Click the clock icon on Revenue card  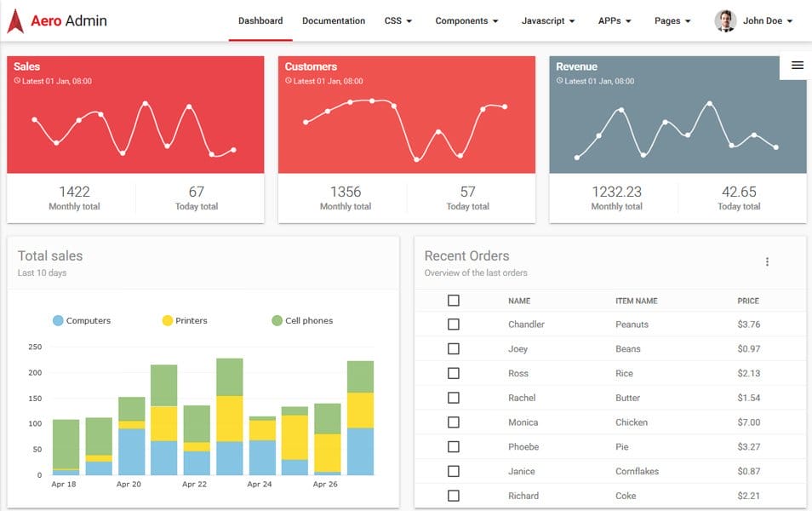pos(559,81)
